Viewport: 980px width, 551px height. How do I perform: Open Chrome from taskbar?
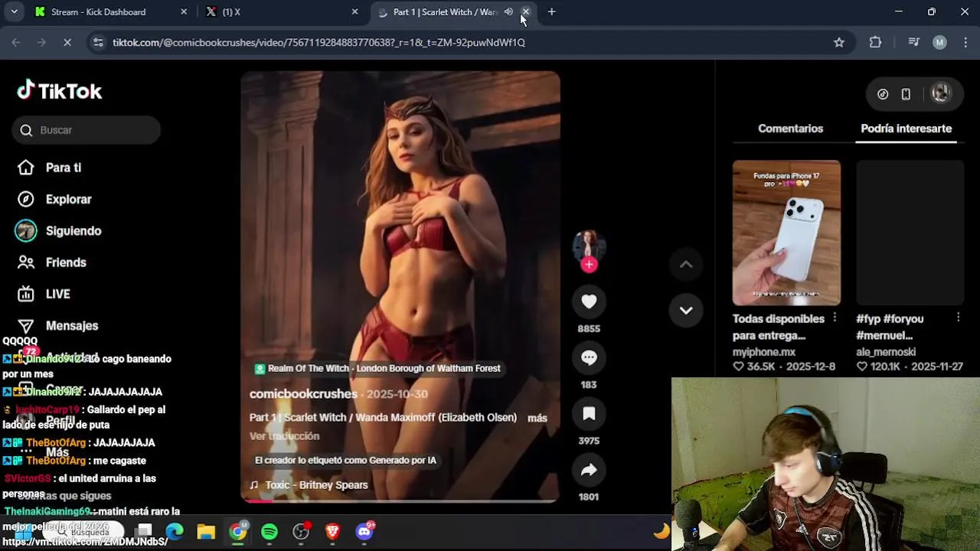tap(238, 531)
